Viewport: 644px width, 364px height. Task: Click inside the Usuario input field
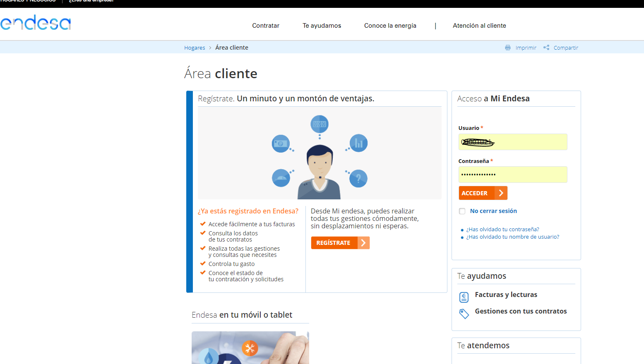point(513,142)
